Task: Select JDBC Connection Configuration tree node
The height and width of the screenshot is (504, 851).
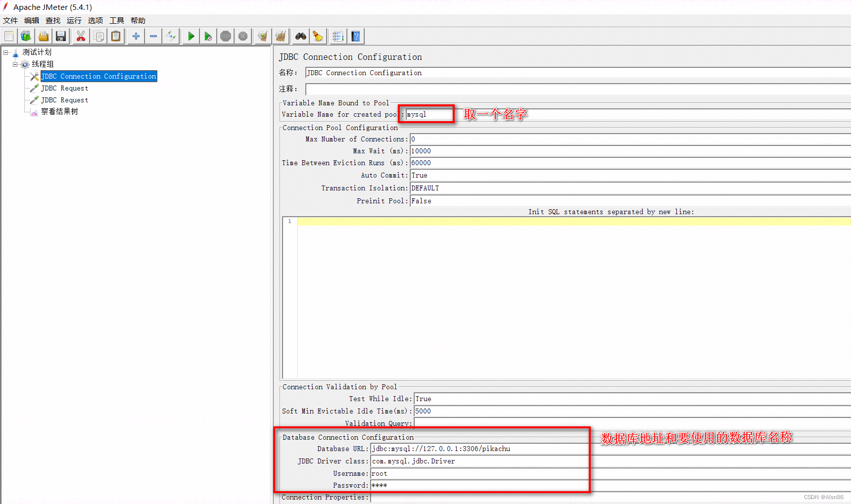Action: [98, 76]
